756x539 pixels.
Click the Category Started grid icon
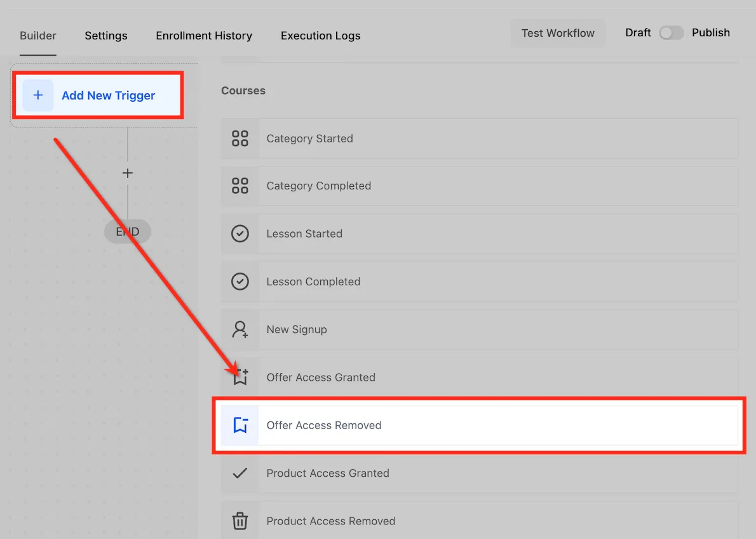[240, 139]
